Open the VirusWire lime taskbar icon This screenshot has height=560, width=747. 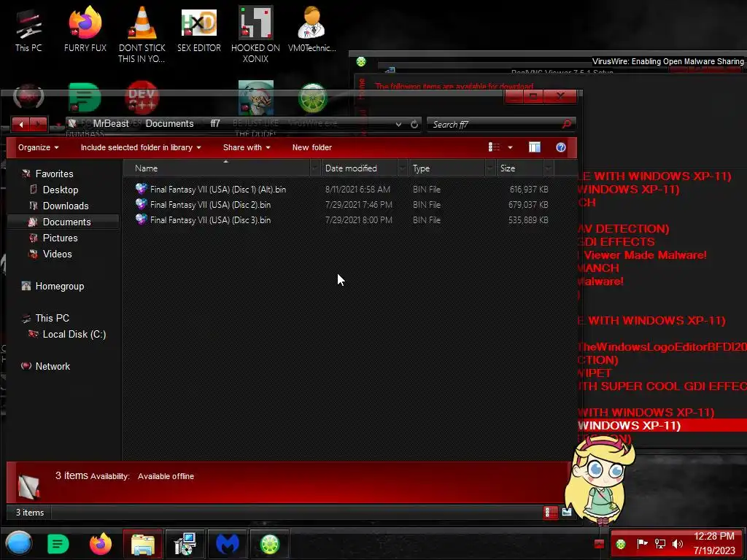pos(269,543)
